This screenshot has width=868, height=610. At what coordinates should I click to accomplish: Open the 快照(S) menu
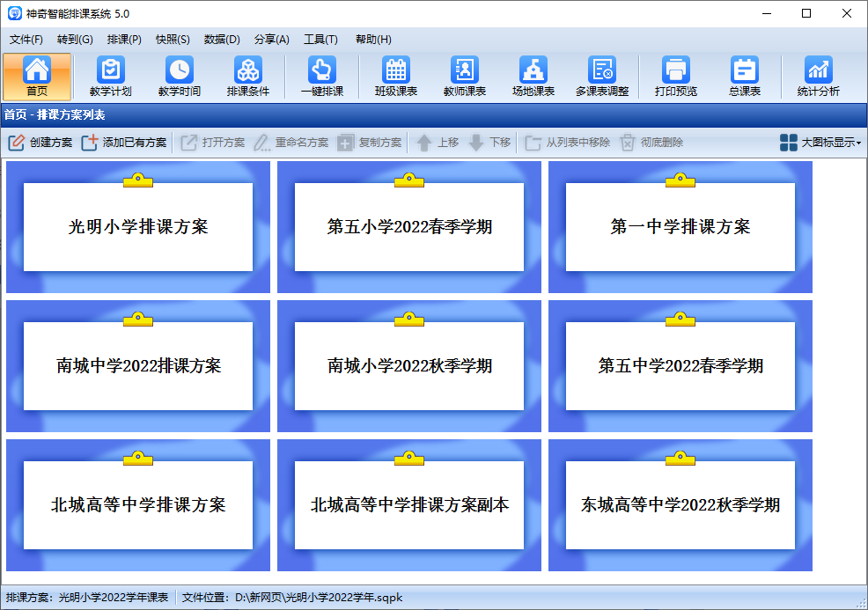click(173, 40)
